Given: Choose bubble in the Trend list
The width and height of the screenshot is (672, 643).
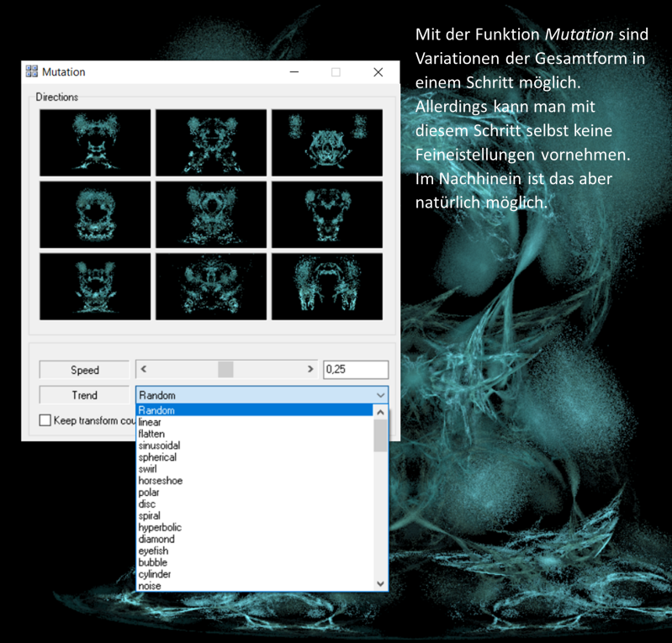Looking at the screenshot, I should (x=255, y=562).
